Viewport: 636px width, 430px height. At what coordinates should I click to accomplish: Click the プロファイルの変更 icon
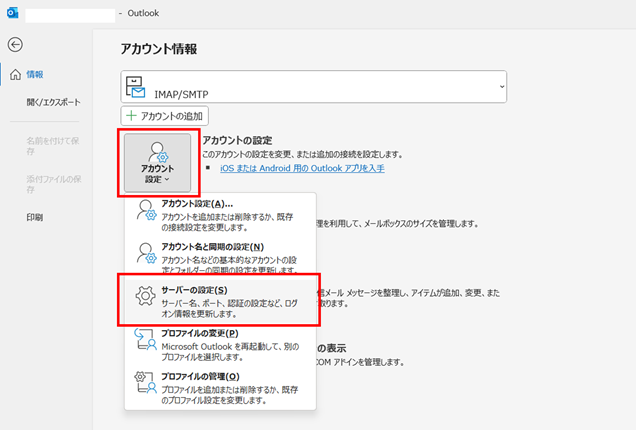click(x=144, y=340)
